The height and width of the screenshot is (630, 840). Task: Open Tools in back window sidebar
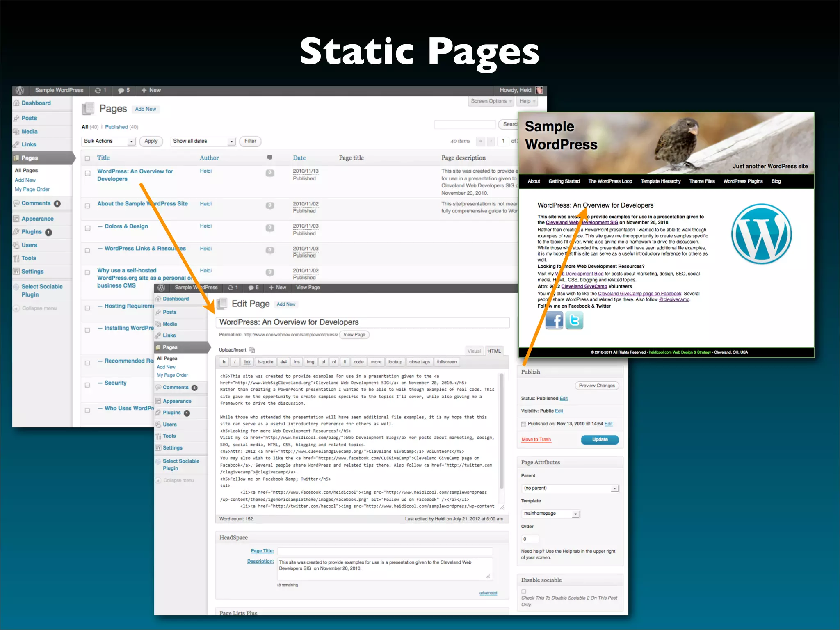tap(29, 258)
